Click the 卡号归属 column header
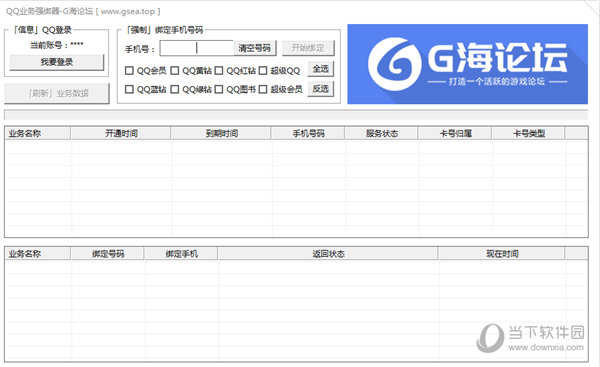 [455, 133]
